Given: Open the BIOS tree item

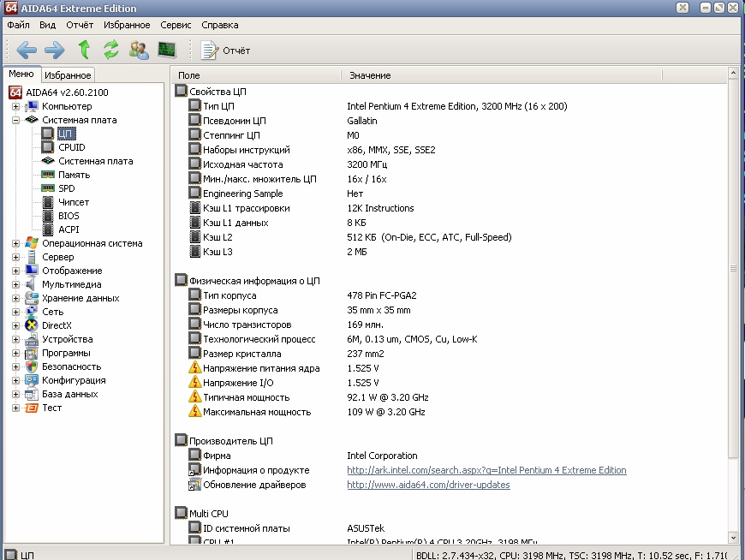Looking at the screenshot, I should [69, 216].
